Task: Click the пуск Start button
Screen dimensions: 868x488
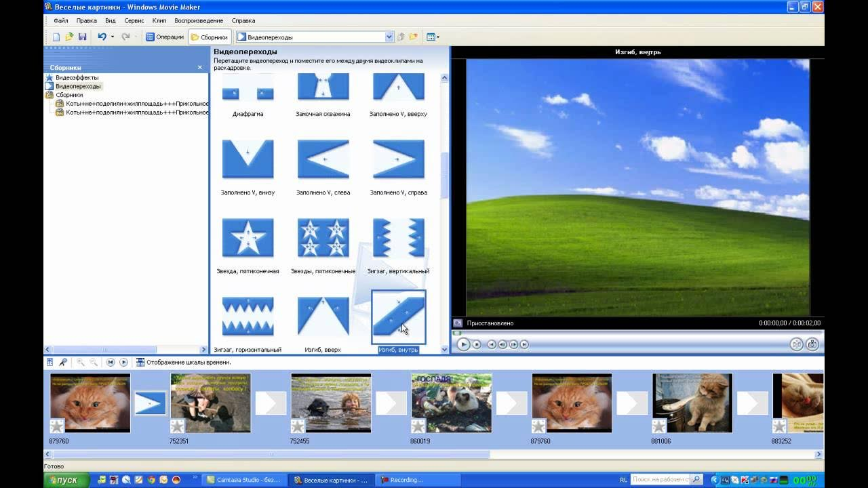Action: click(65, 480)
